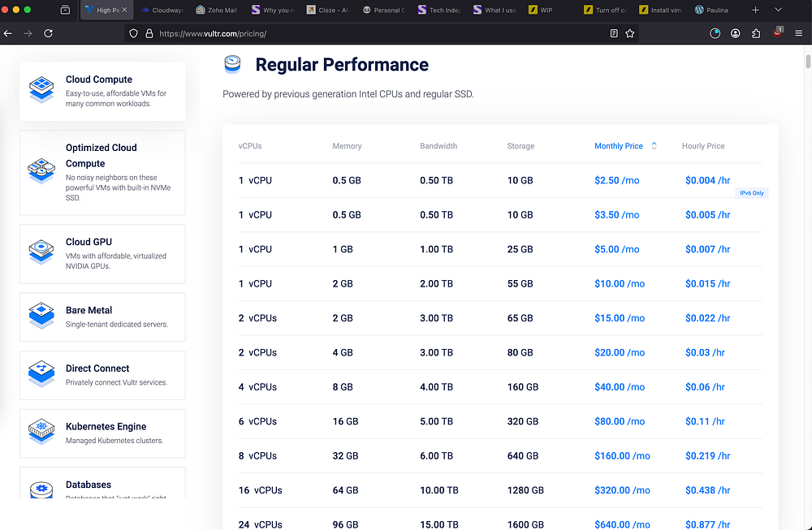Click the $40.00 /mo price
Viewport: 812px width, 530px height.
click(620, 386)
